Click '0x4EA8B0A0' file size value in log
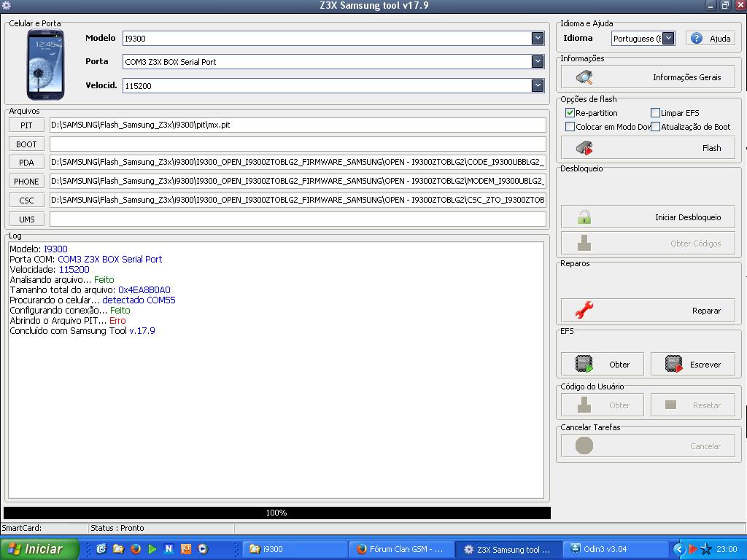 144,290
